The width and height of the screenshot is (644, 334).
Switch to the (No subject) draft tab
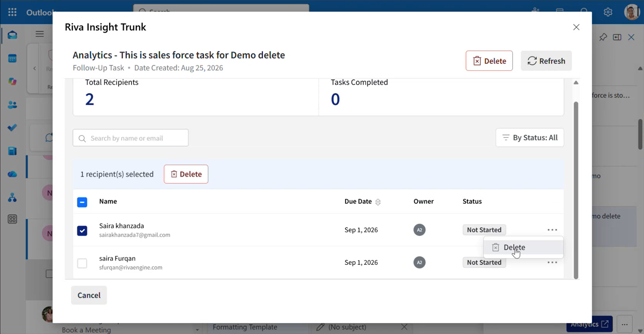[x=347, y=327]
